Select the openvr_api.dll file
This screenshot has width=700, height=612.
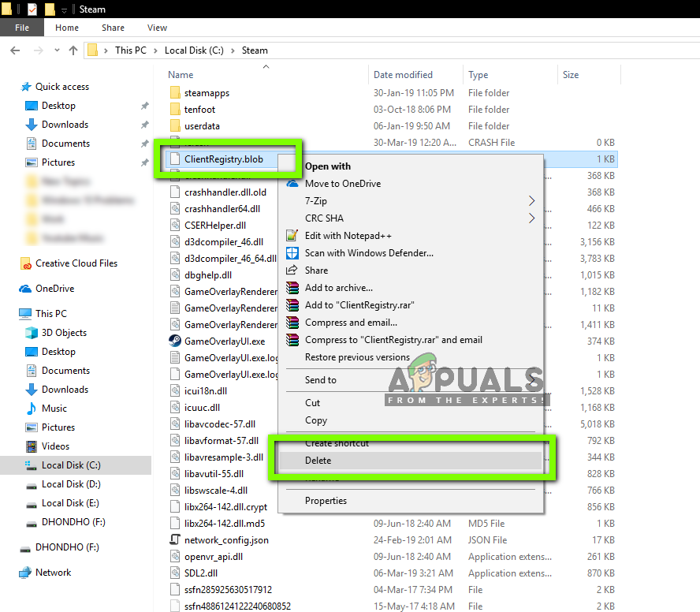214,557
